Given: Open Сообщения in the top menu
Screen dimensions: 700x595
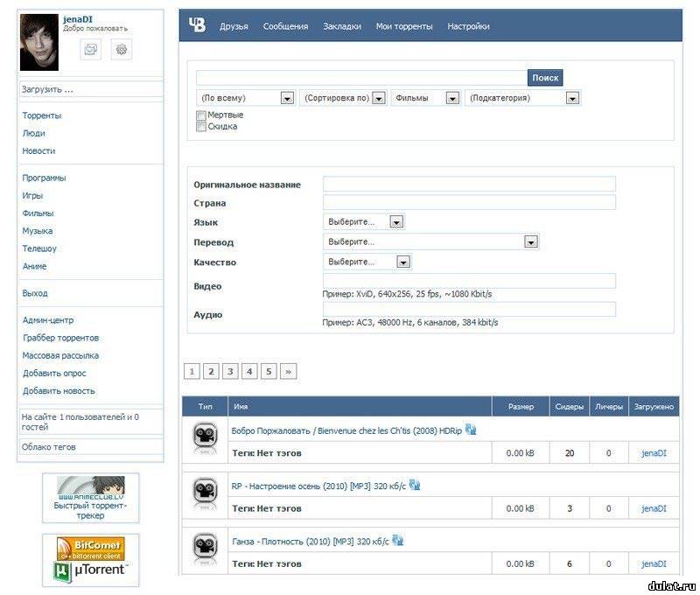Looking at the screenshot, I should (285, 26).
